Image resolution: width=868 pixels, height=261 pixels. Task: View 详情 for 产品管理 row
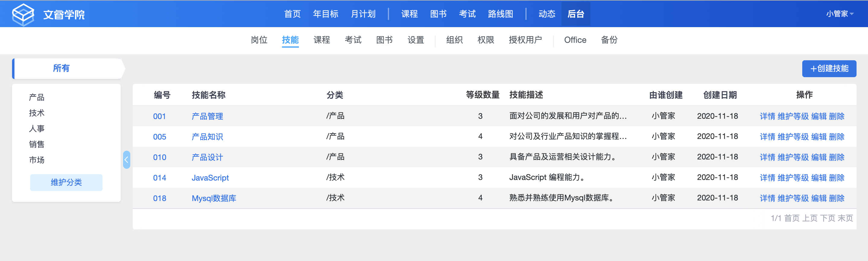767,117
